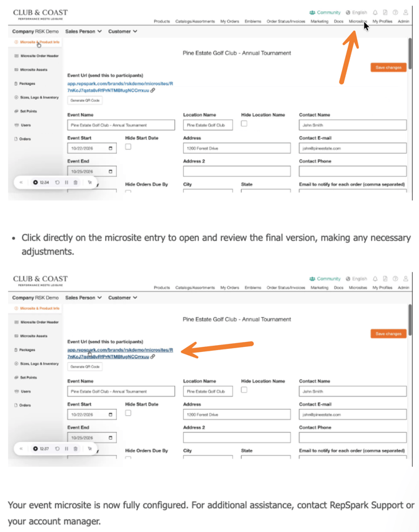The height and width of the screenshot is (532, 419).
Task: Open the calendar icon in the upper Event Start field
Action: pyautogui.click(x=111, y=148)
